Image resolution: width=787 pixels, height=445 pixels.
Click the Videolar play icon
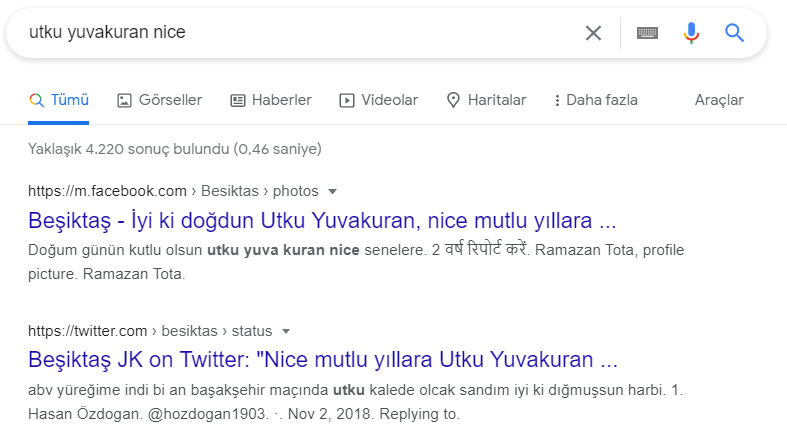tap(347, 100)
